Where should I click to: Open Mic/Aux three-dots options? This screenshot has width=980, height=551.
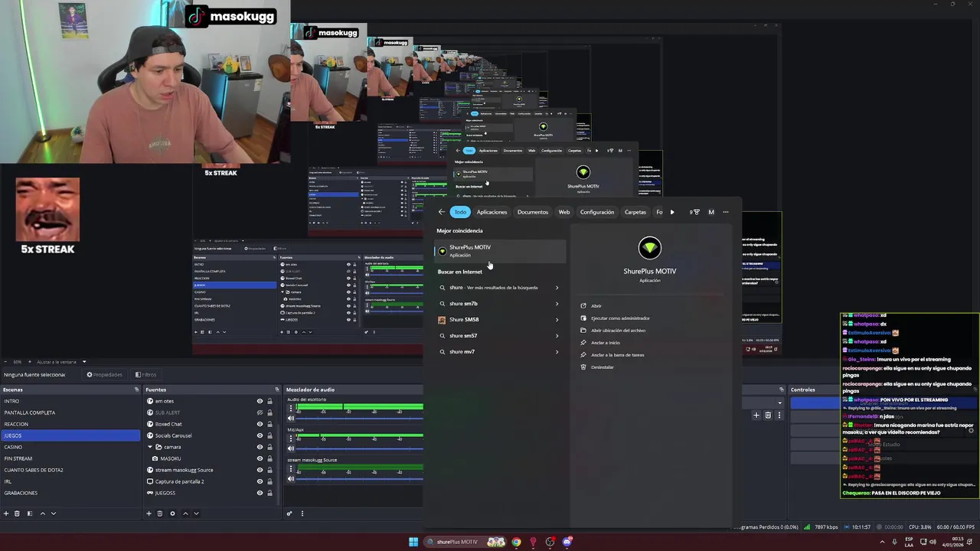(290, 439)
